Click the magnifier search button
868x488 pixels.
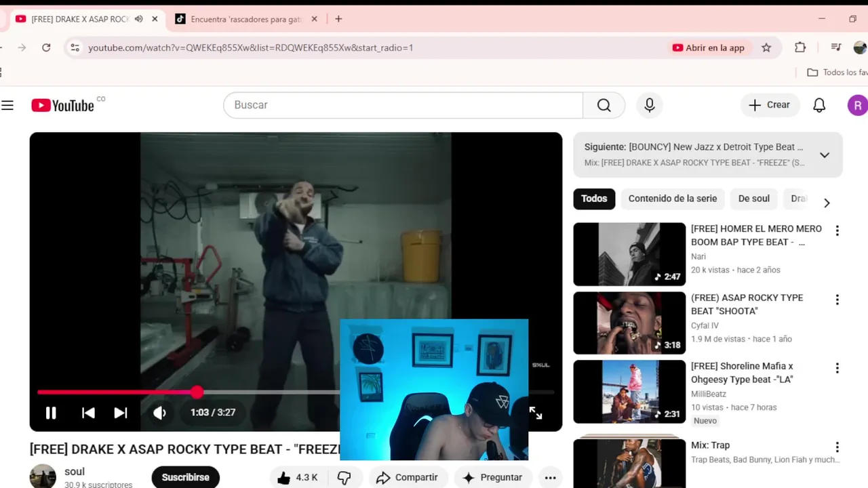(604, 105)
